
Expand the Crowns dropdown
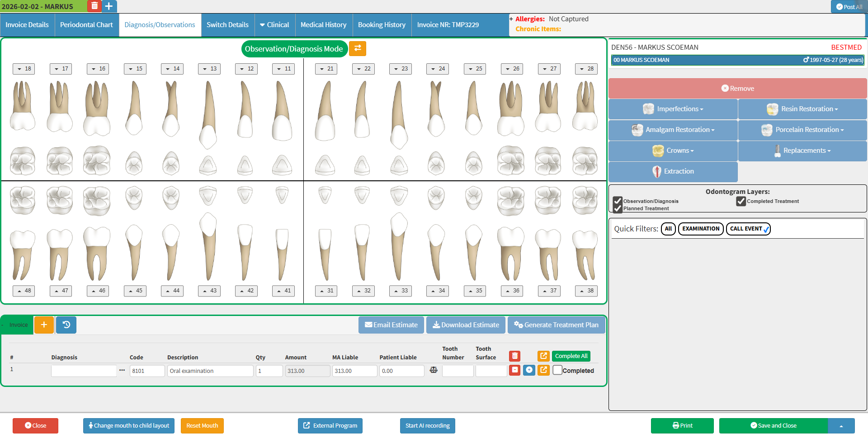[673, 151]
